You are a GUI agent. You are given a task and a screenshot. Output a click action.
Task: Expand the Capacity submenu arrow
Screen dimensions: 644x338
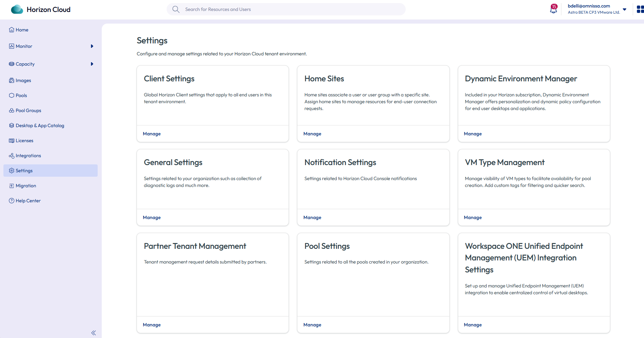[x=92, y=64]
